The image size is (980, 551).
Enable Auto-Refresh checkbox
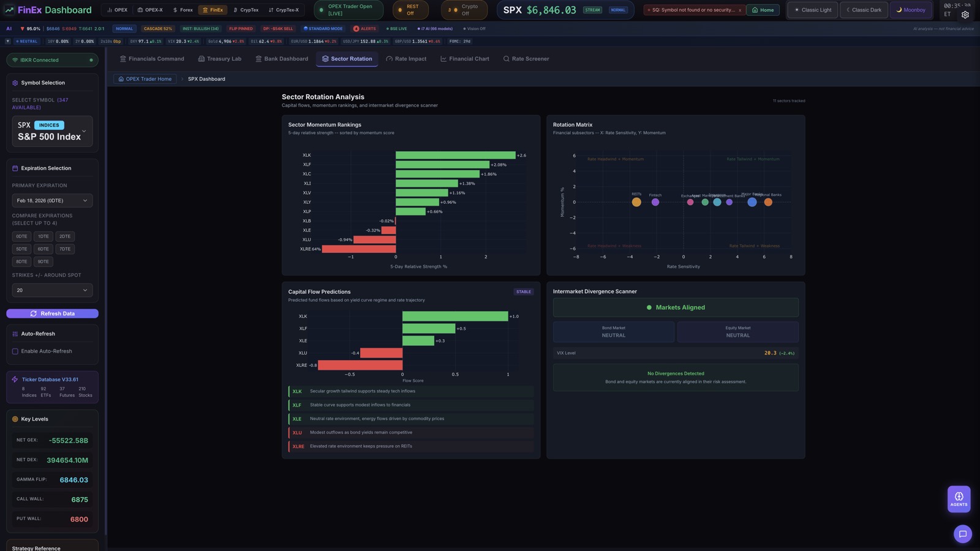point(15,351)
